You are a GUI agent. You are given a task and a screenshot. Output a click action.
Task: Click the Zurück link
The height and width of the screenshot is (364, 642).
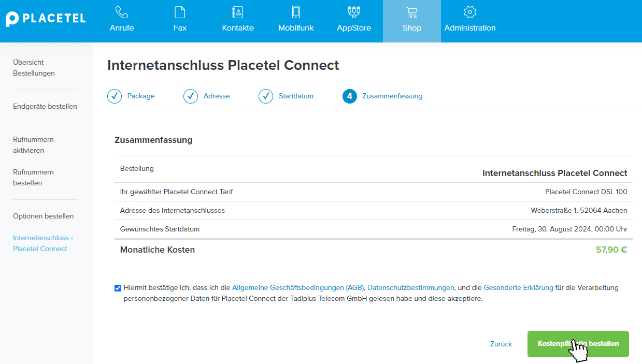tap(501, 344)
